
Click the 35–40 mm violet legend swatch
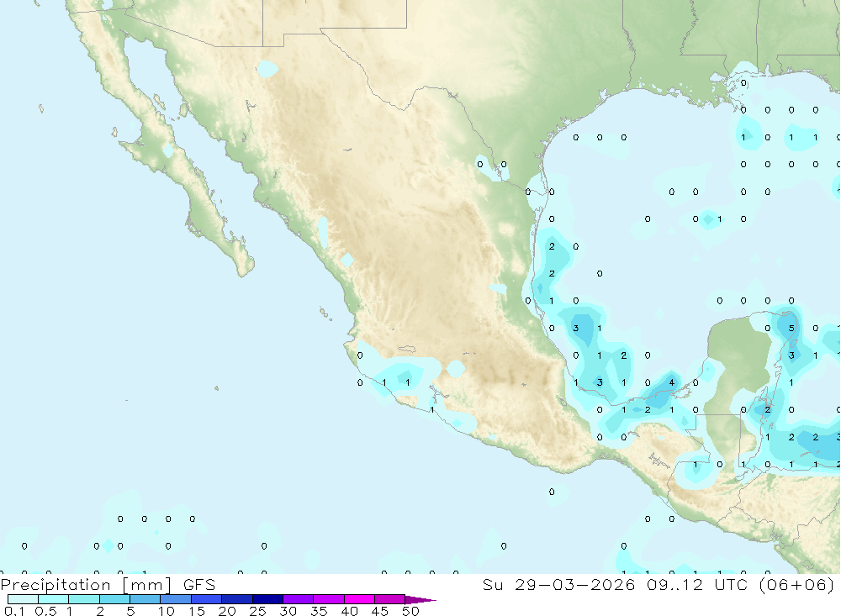pyautogui.click(x=328, y=599)
